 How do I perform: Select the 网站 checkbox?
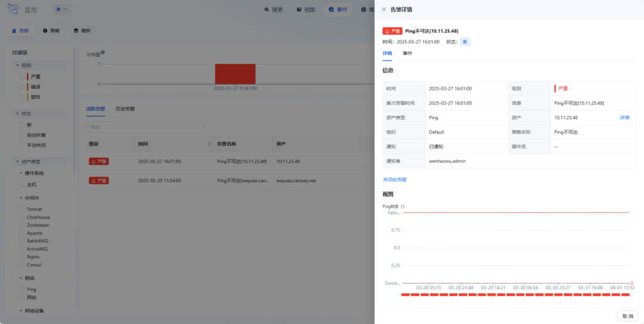tap(21, 297)
